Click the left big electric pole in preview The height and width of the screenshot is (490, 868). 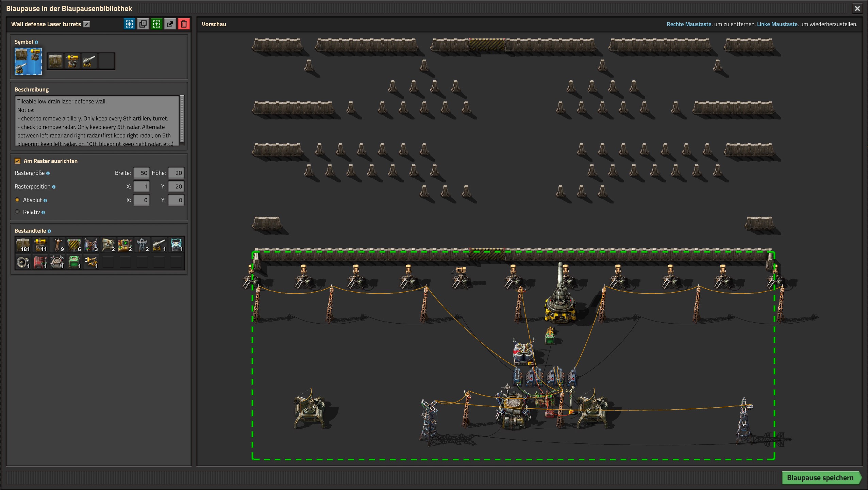pyautogui.click(x=429, y=423)
